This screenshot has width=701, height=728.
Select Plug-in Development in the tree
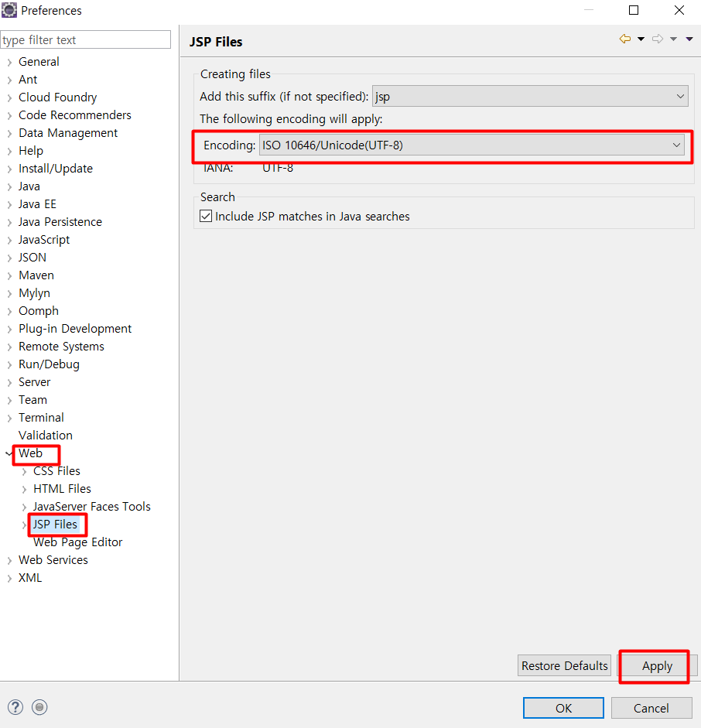[75, 329]
